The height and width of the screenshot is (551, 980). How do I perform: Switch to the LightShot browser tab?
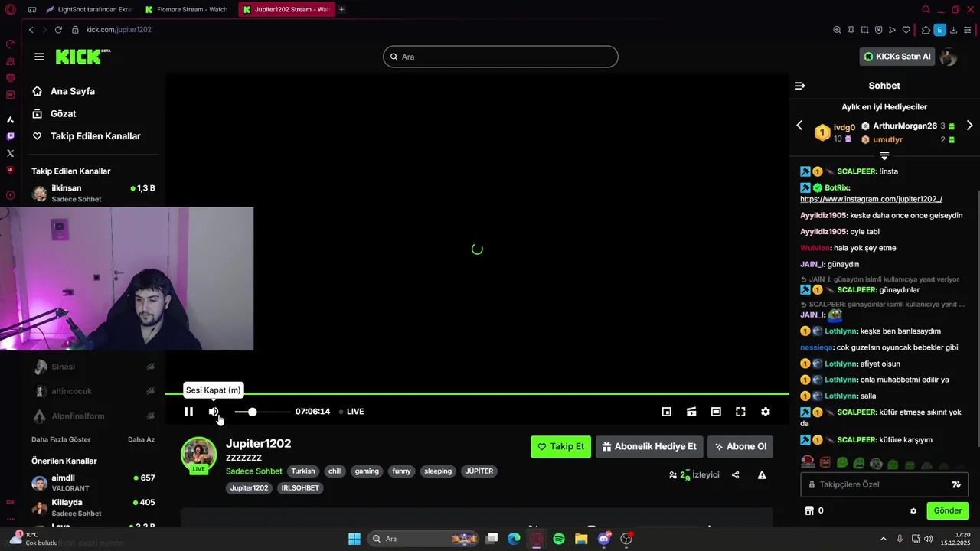[89, 10]
